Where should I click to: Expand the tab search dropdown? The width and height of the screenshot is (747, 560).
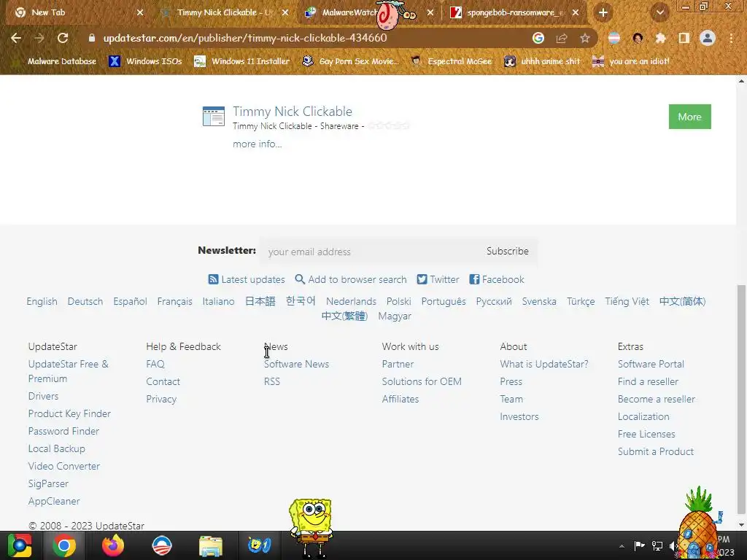tap(659, 12)
